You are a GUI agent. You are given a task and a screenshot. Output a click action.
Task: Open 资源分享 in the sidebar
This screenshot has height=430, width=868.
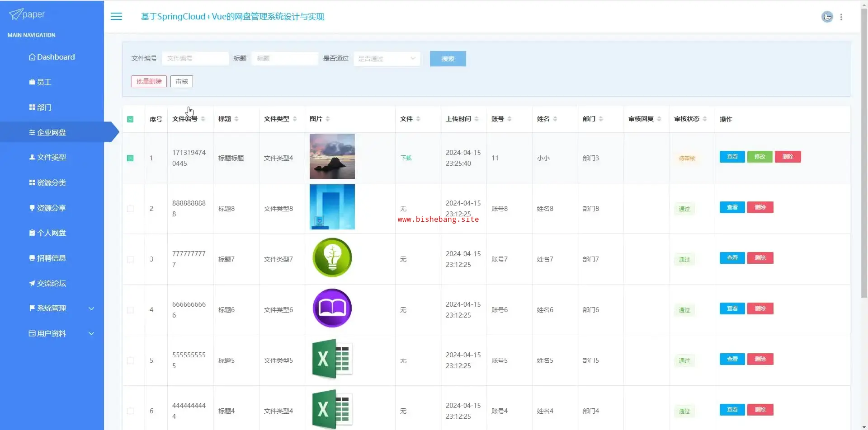coord(51,208)
